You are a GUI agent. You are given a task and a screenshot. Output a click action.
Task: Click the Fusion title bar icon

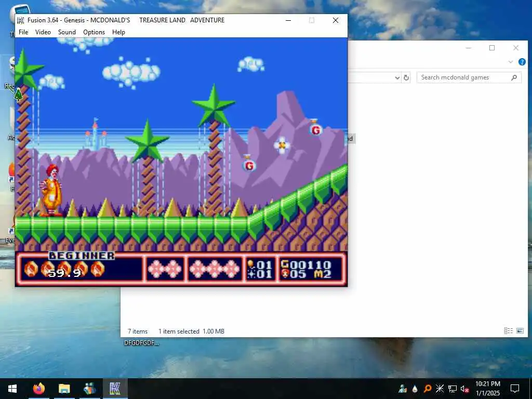pyautogui.click(x=21, y=20)
